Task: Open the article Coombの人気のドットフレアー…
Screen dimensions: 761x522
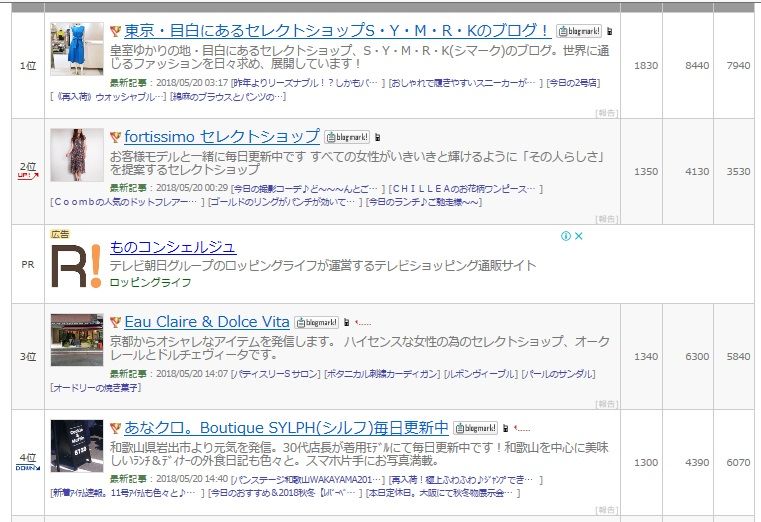Action: pos(127,202)
